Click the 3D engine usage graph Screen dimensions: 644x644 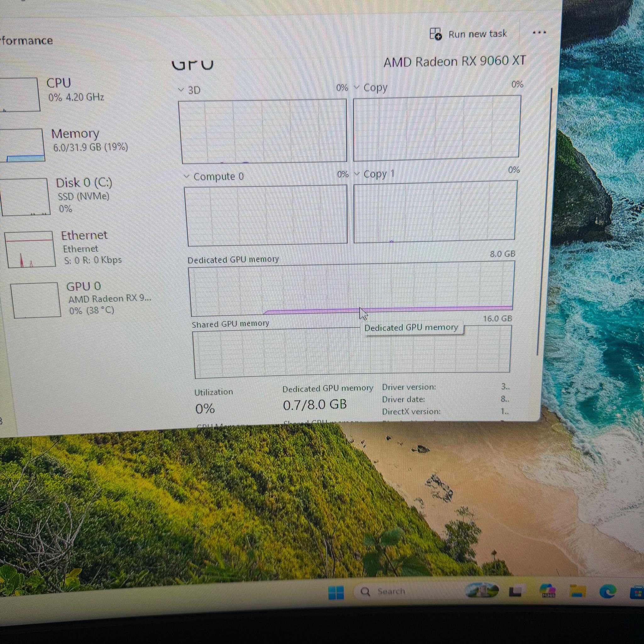[x=263, y=131]
